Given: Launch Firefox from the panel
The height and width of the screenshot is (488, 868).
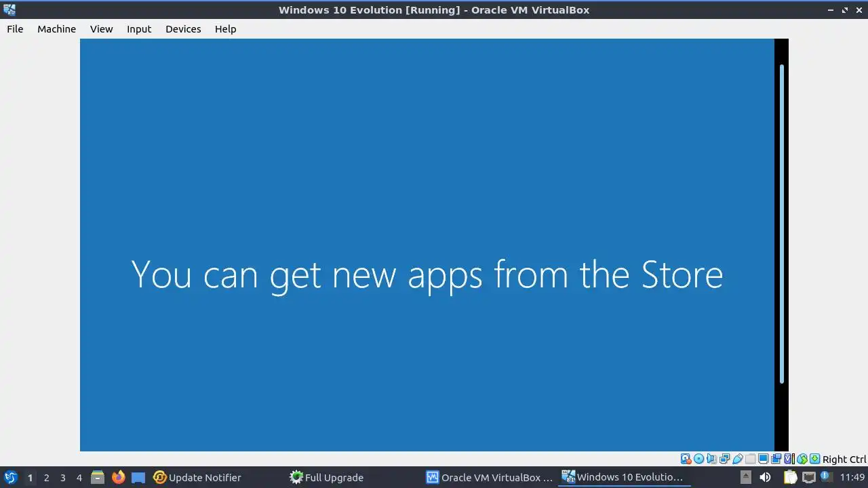Looking at the screenshot, I should [118, 477].
